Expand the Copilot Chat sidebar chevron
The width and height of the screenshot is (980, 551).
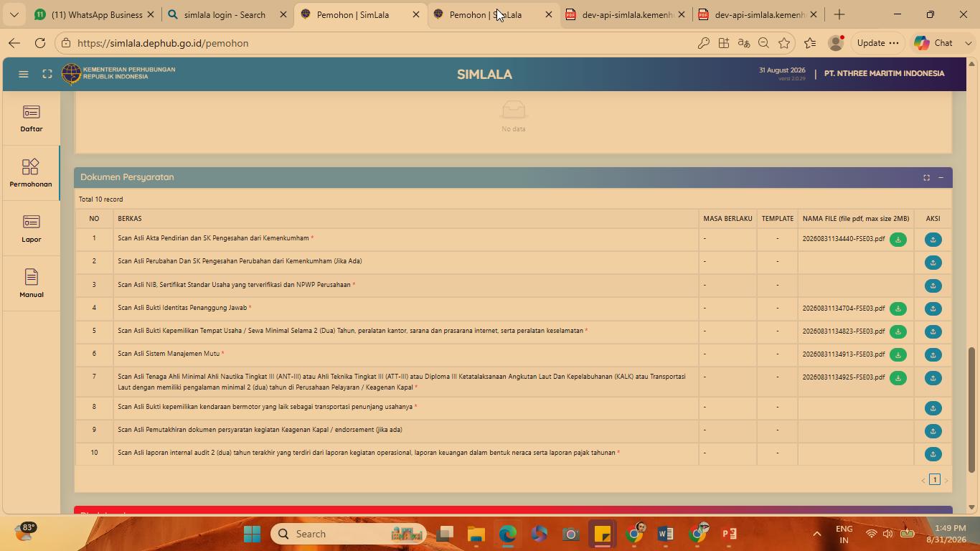click(x=969, y=43)
